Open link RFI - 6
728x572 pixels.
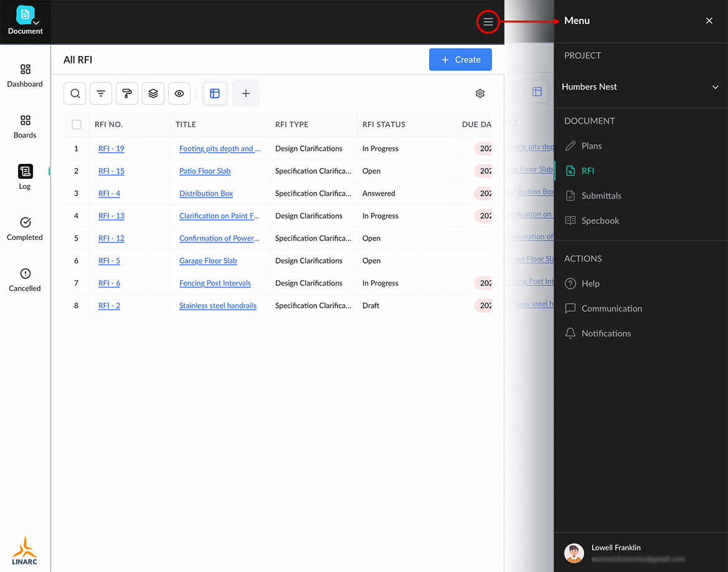pyautogui.click(x=109, y=283)
